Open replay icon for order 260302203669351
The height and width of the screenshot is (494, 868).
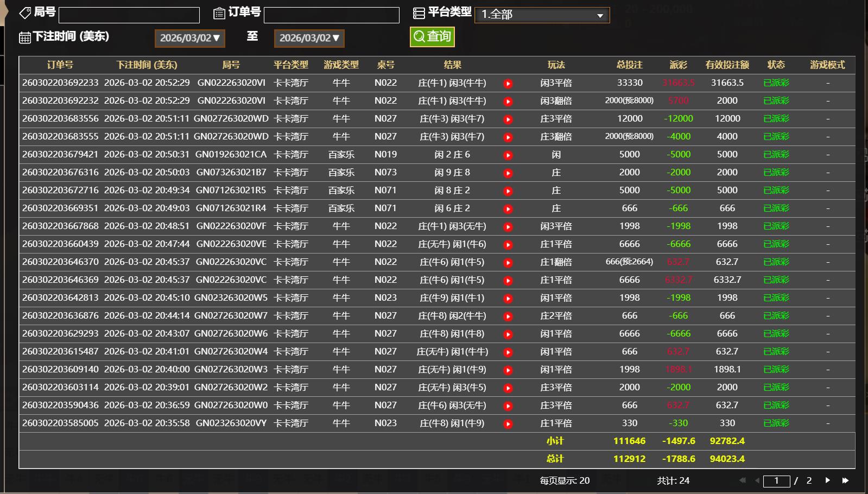(508, 209)
